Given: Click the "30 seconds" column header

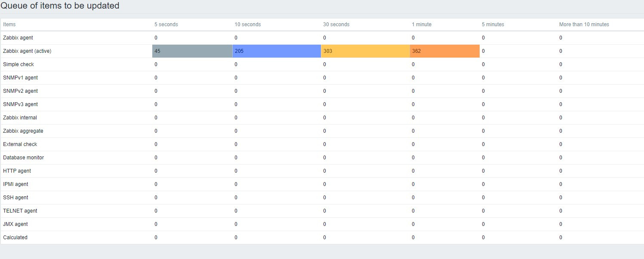Looking at the screenshot, I should (336, 24).
